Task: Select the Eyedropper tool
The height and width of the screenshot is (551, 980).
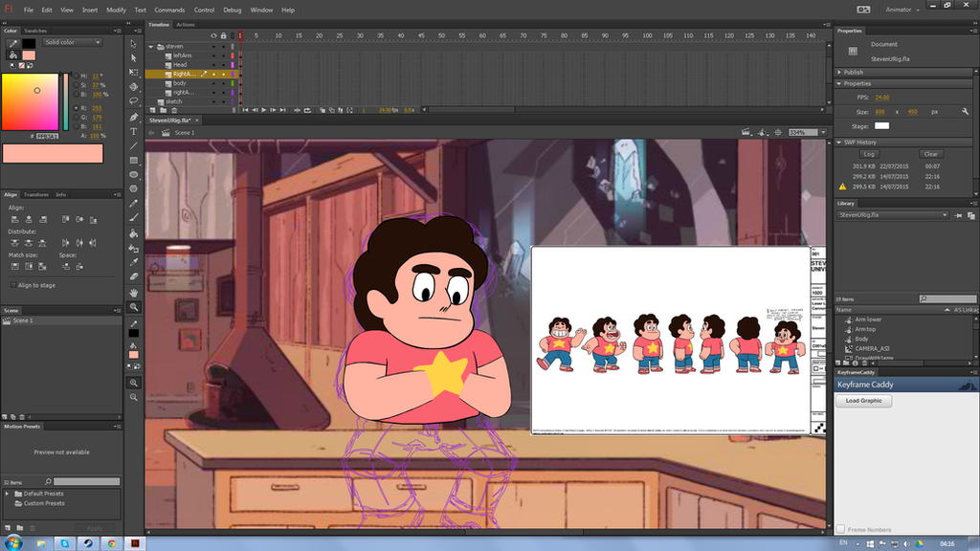Action: (x=133, y=262)
